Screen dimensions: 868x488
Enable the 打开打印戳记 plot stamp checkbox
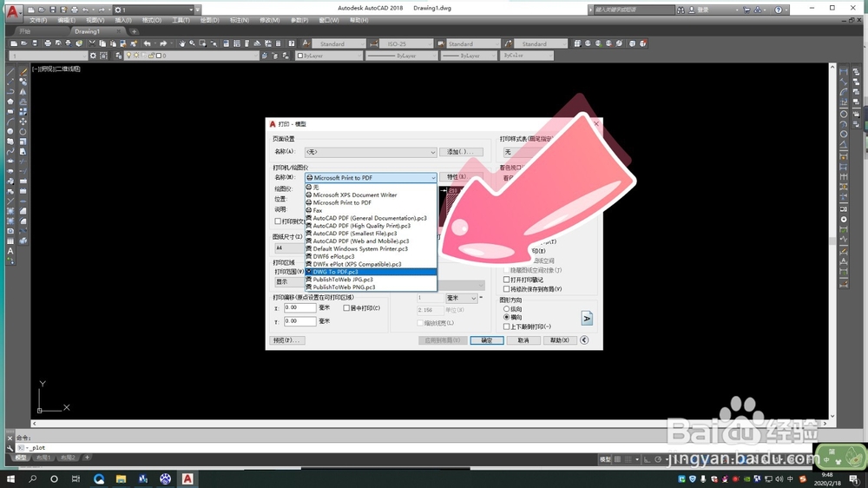506,280
